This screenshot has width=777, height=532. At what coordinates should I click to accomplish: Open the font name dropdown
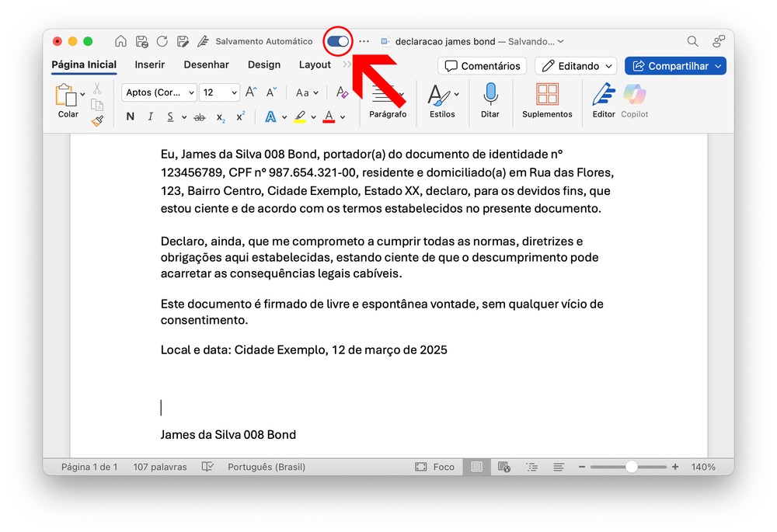coord(159,92)
